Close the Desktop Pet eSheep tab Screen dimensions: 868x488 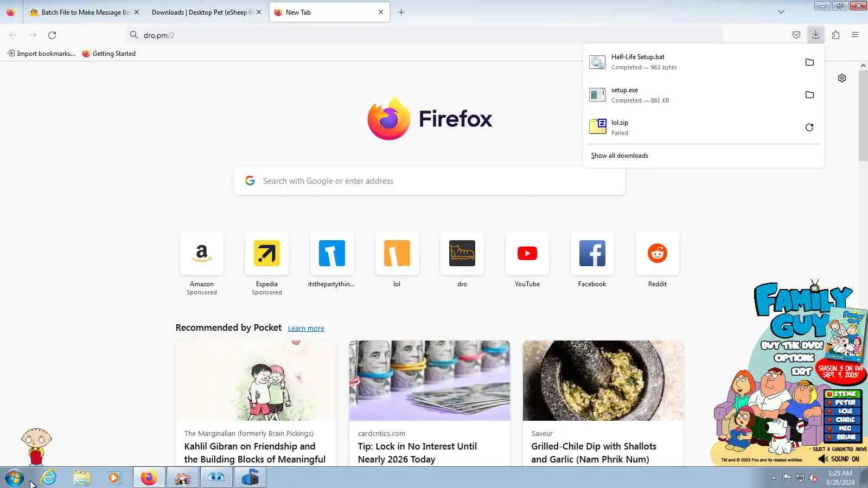click(259, 12)
